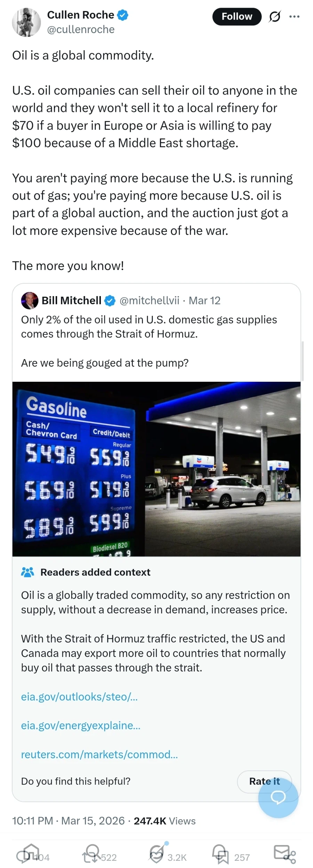
Task: Go to the @cullenroche handle
Action: (x=81, y=30)
